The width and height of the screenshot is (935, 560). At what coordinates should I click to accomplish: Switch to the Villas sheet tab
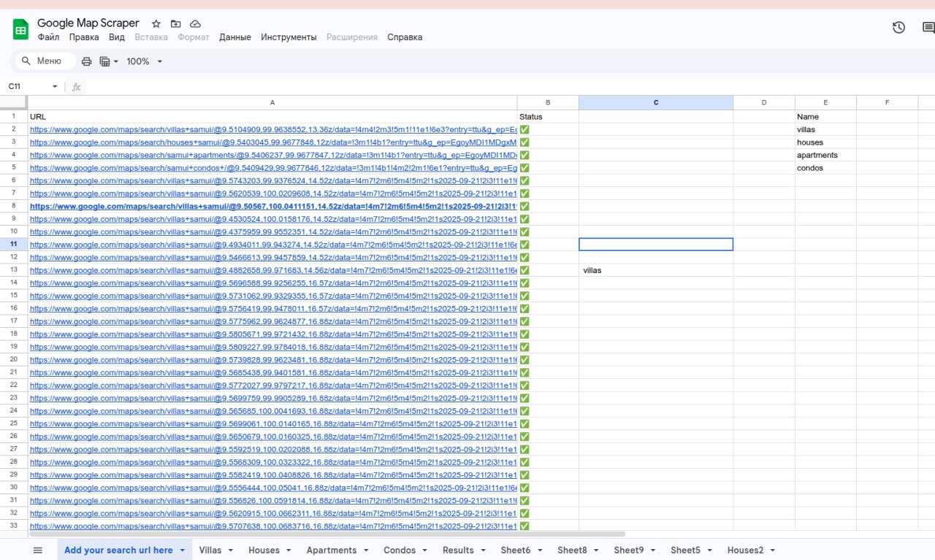click(210, 551)
